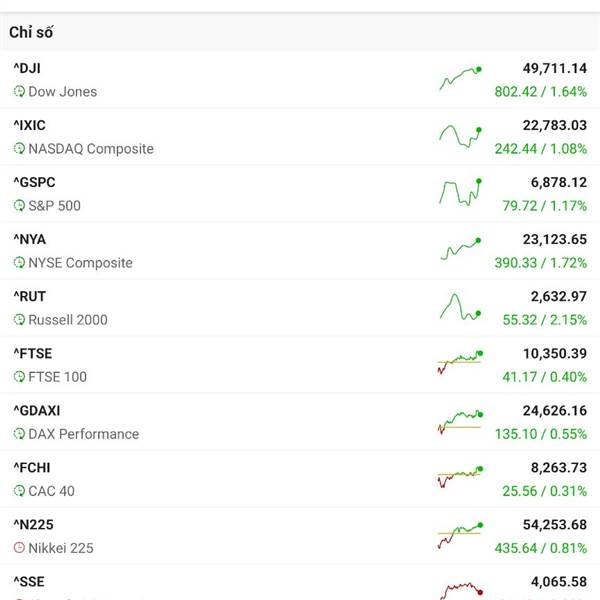View the Russell 2000 sparkline chart

point(460,307)
